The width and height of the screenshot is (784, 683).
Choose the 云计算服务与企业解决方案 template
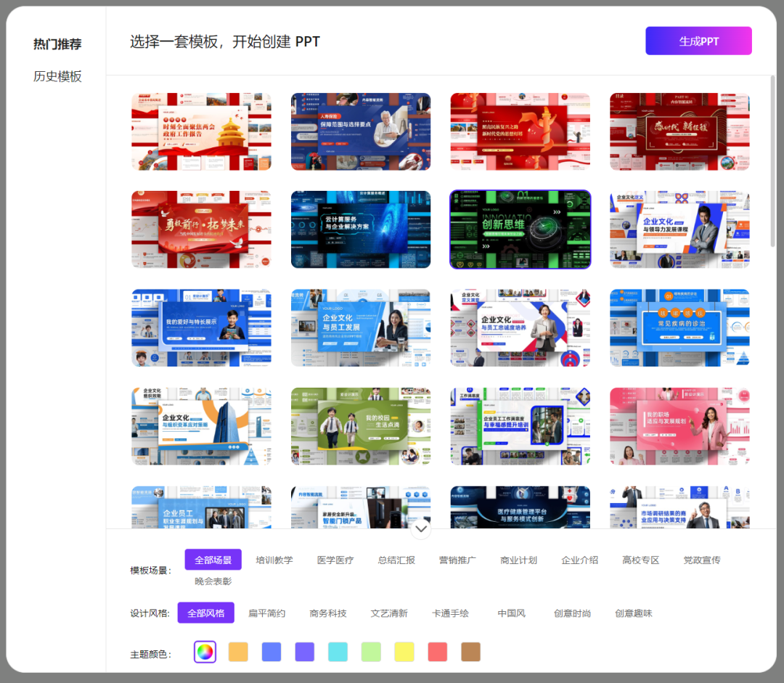[361, 229]
